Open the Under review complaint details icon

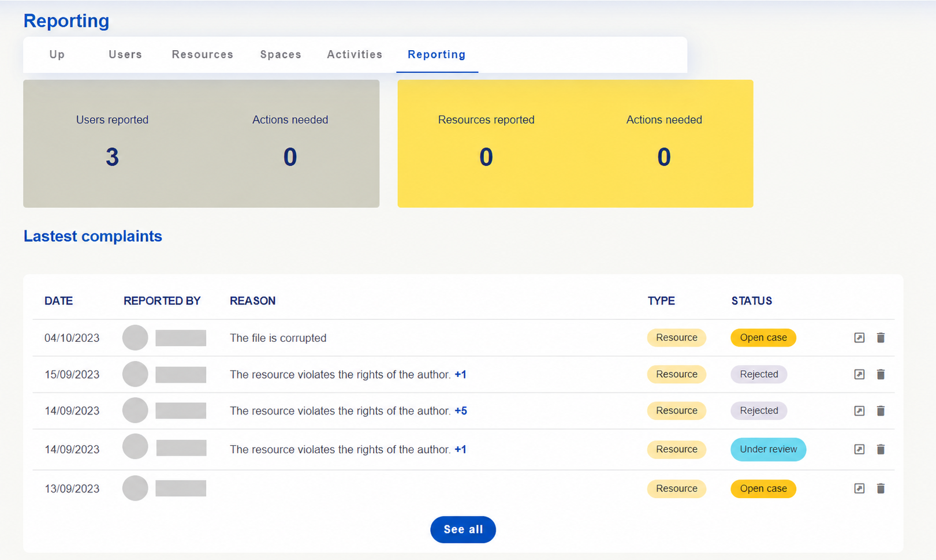pos(859,449)
